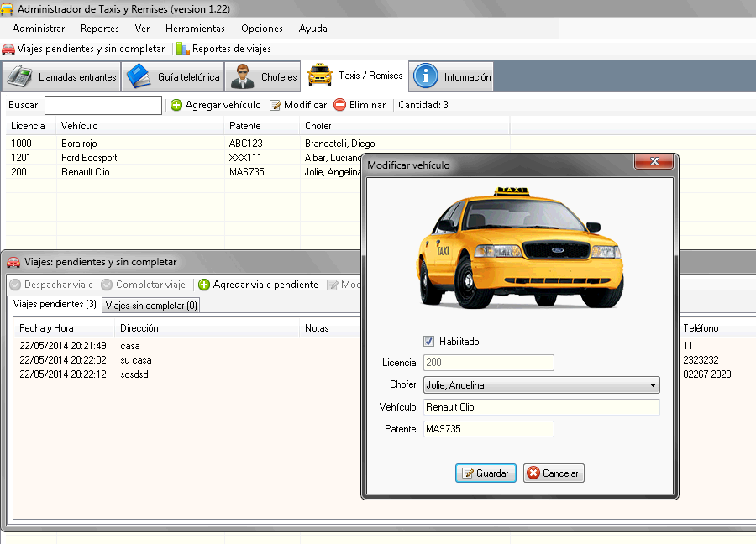This screenshot has height=544, width=756.
Task: Click chofer Brancatelli, Diego cell
Action: [340, 144]
